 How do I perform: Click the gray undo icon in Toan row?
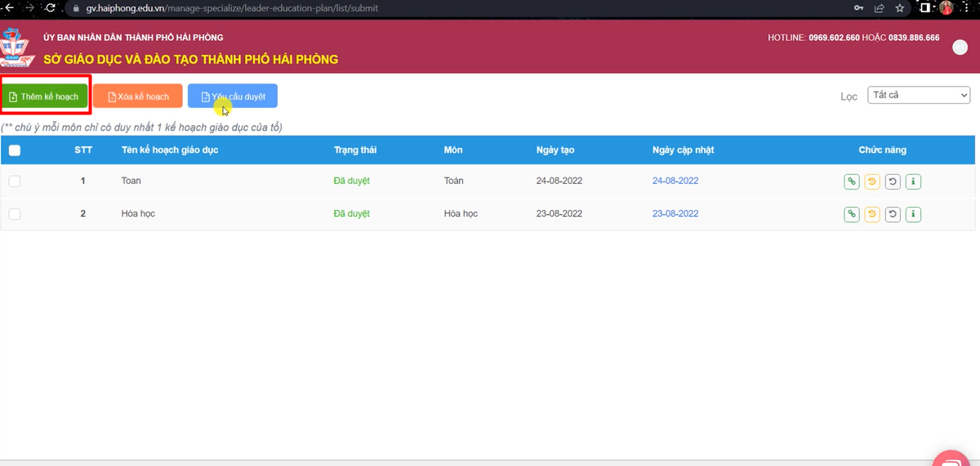tap(893, 181)
